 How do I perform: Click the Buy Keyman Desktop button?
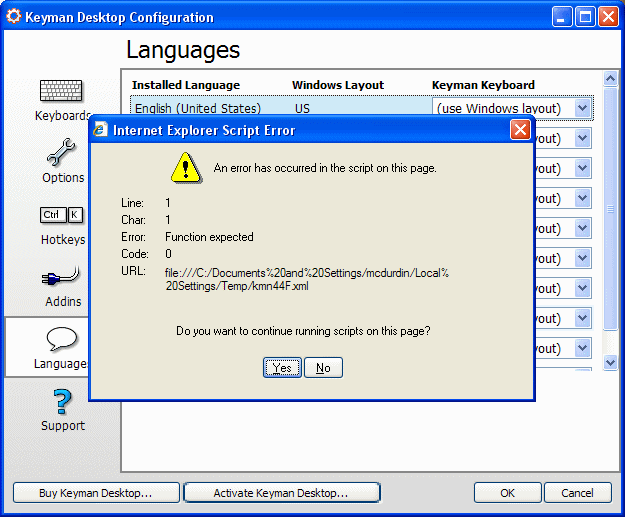pos(96,493)
